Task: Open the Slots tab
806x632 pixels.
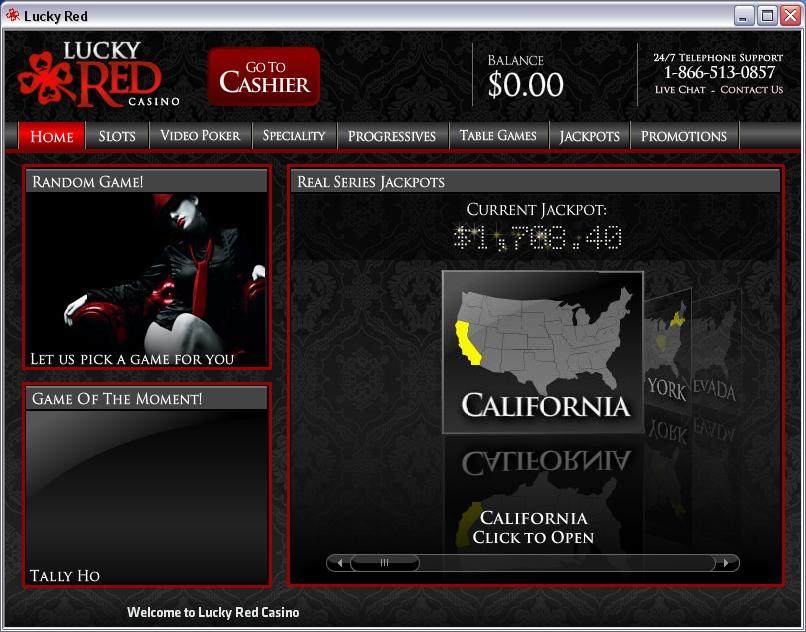Action: (x=117, y=136)
